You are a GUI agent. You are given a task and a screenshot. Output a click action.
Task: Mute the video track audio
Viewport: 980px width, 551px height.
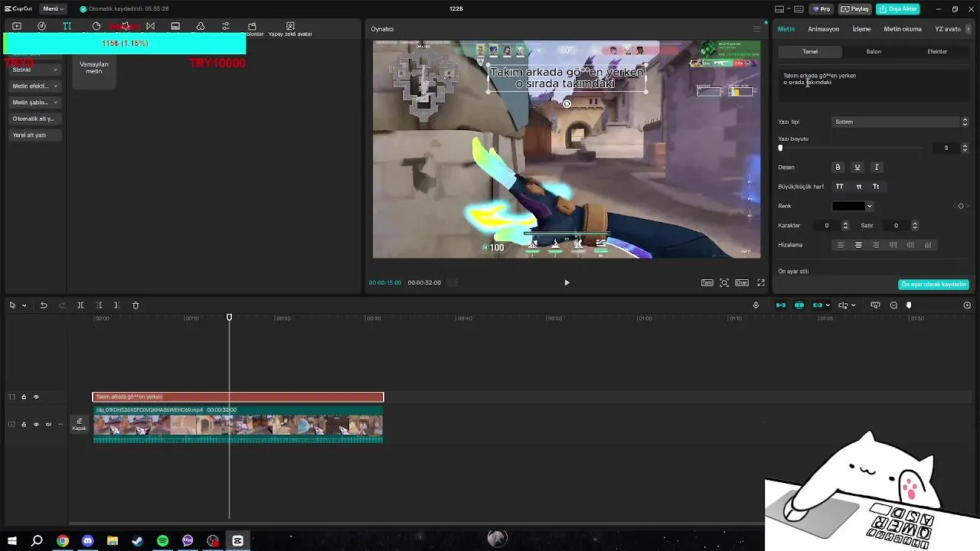48,425
